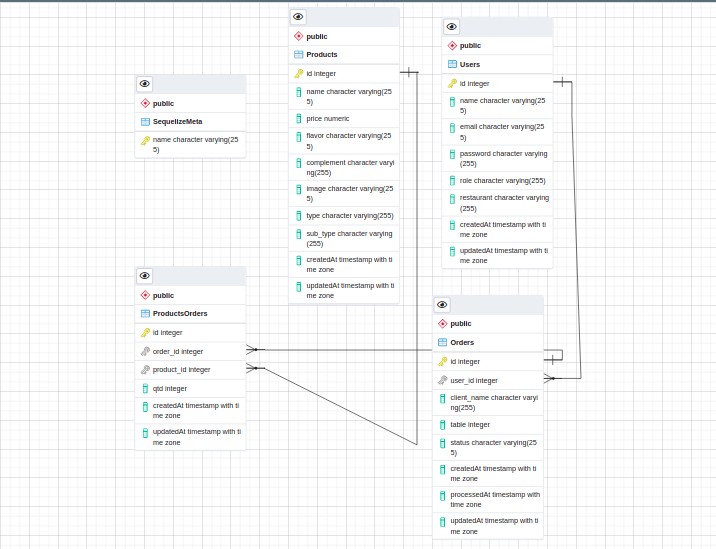The width and height of the screenshot is (716, 549).
Task: Select the ProductsOrders table name
Action: coord(180,313)
